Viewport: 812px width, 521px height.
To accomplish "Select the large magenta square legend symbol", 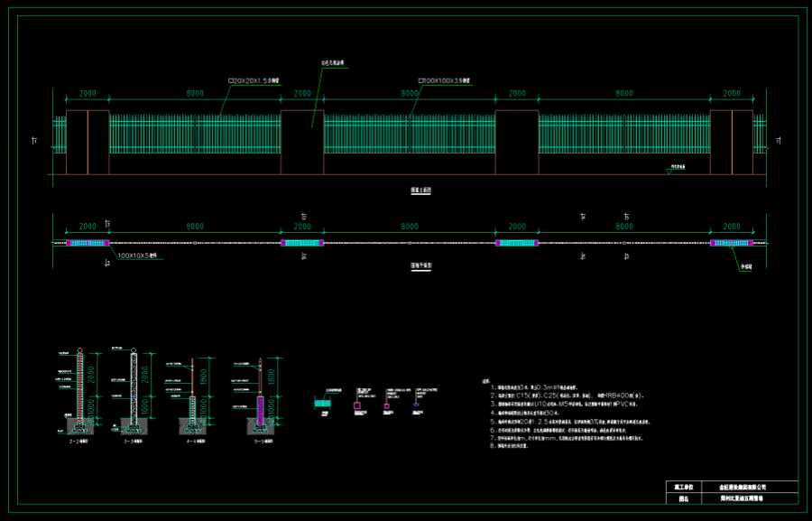I will (x=358, y=407).
